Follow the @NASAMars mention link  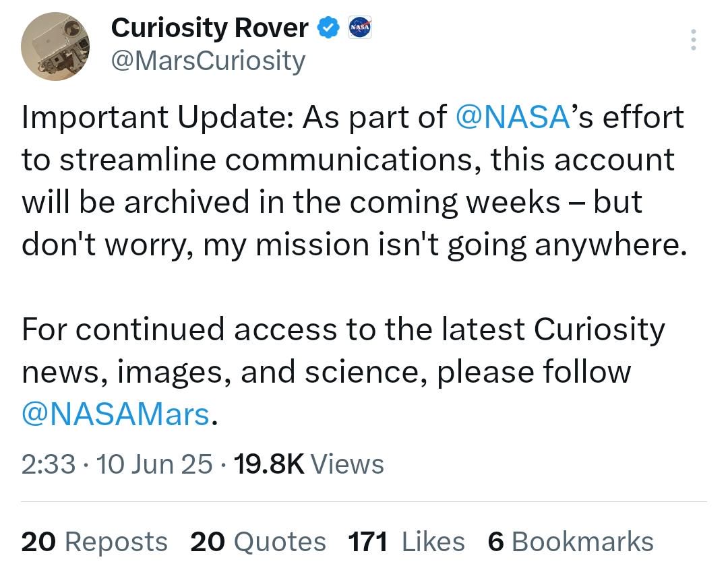[116, 414]
